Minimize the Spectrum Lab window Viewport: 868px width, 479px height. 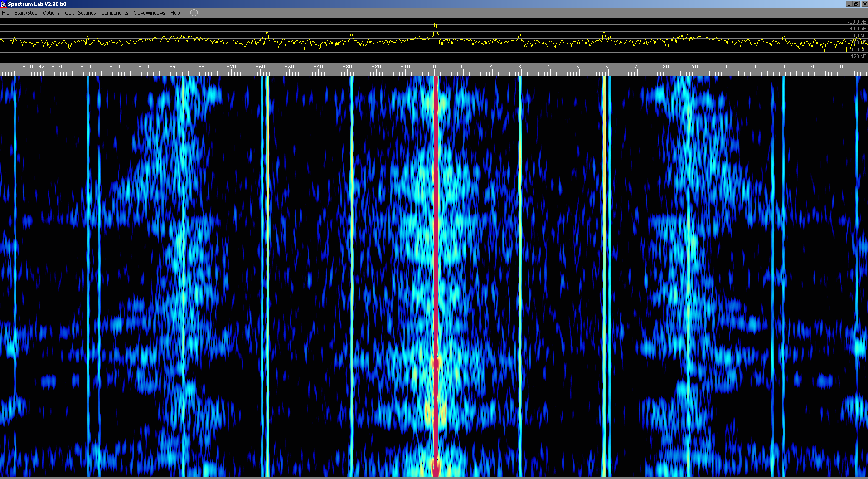pyautogui.click(x=849, y=4)
